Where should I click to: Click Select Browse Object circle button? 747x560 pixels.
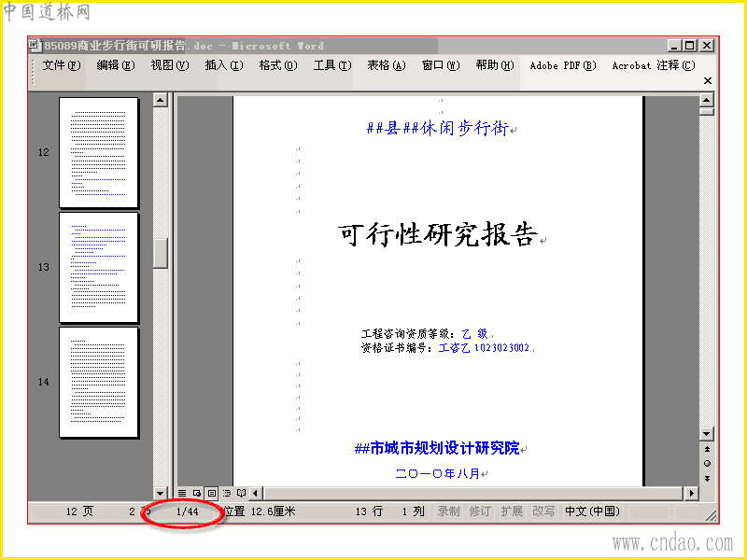point(707,463)
